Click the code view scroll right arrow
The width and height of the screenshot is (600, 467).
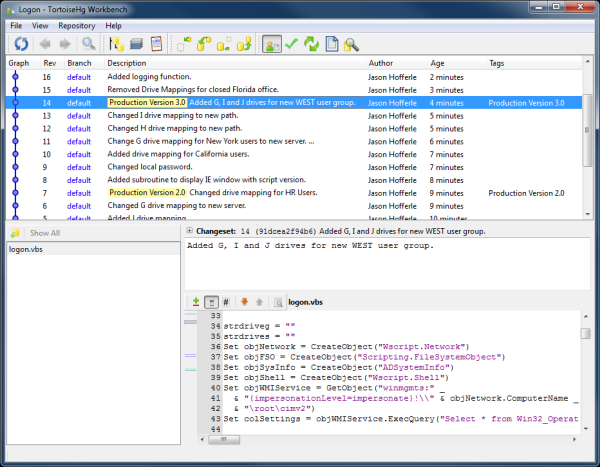(x=574, y=439)
